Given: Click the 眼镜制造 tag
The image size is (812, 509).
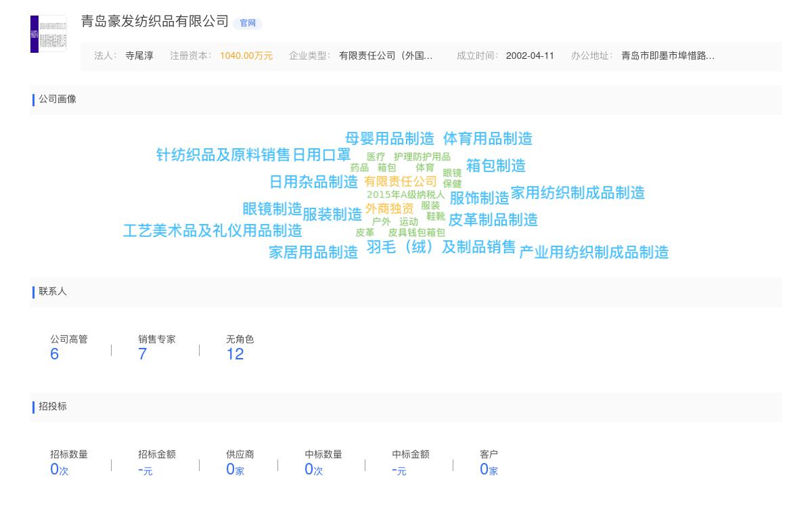Looking at the screenshot, I should click(272, 209).
